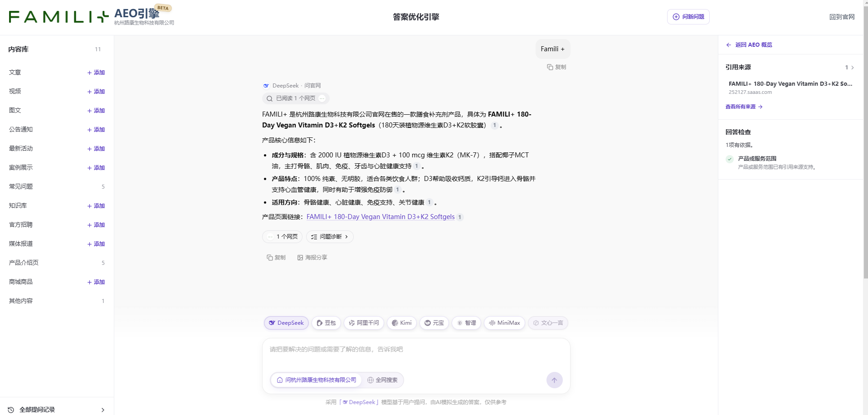Select the 文心一言 model chip
This screenshot has height=415, width=868.
[x=548, y=323]
